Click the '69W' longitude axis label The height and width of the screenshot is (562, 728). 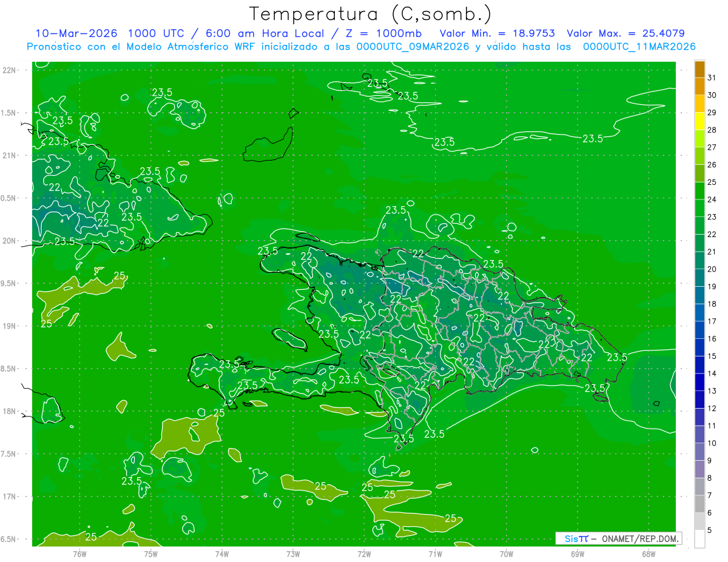pos(577,554)
